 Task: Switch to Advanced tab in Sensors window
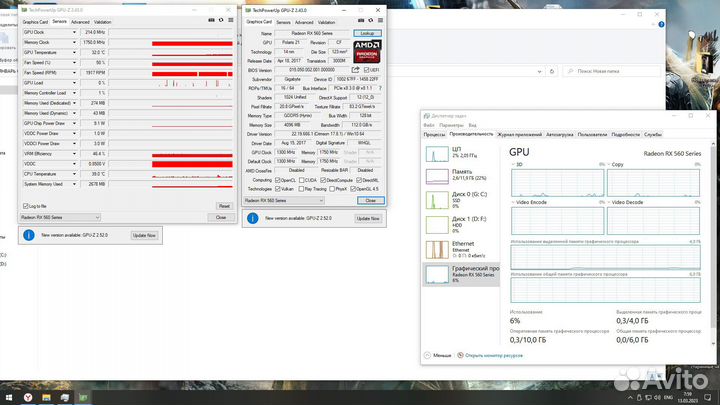[x=80, y=22]
